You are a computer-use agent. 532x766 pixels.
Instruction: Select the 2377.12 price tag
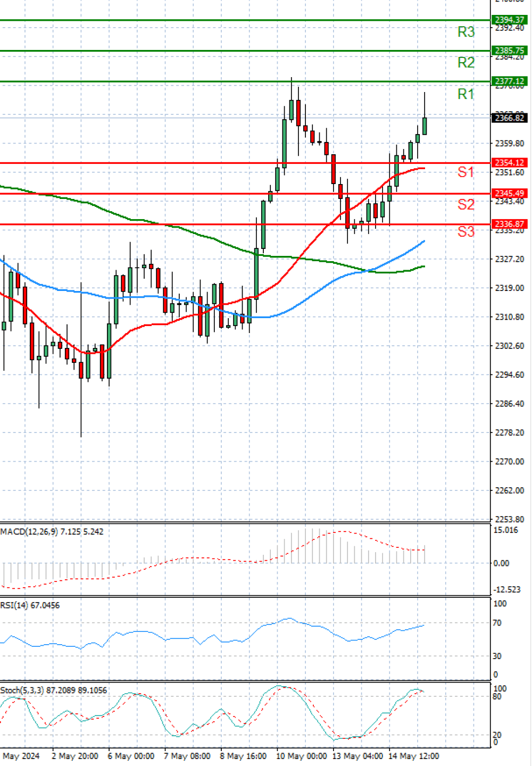[509, 81]
